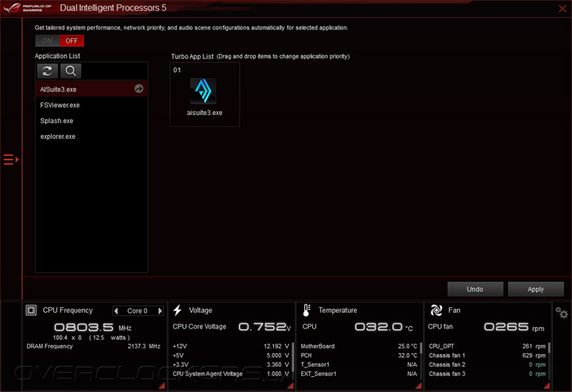572x392 pixels.
Task: Add AISuite3.exe via its arrow icon
Action: tap(138, 89)
